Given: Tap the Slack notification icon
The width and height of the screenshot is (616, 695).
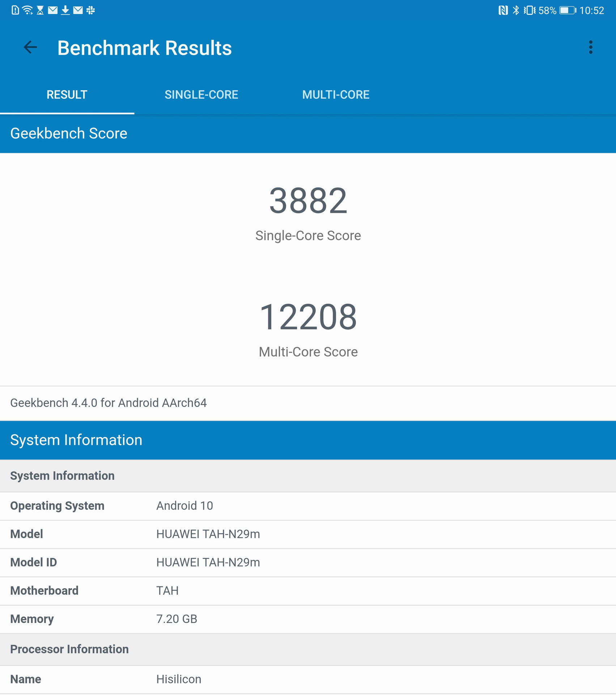Looking at the screenshot, I should point(90,10).
